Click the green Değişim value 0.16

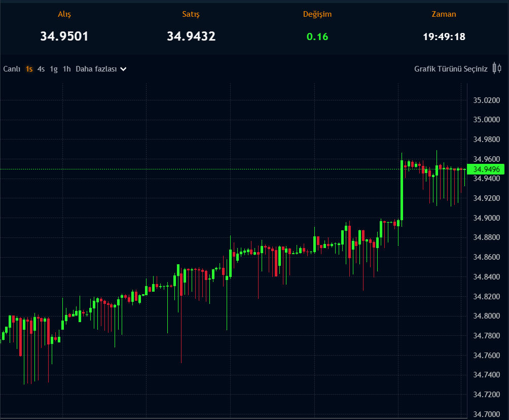point(317,36)
